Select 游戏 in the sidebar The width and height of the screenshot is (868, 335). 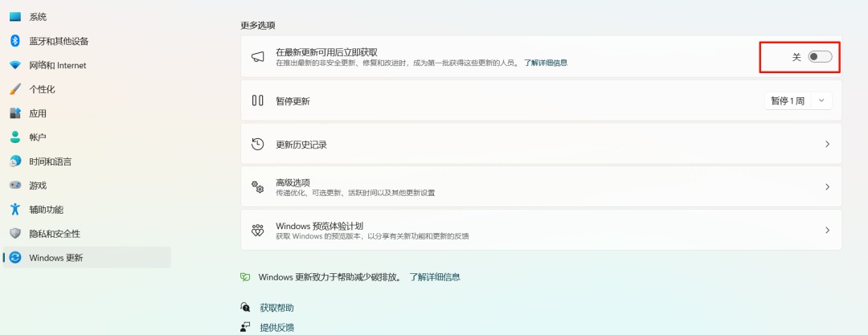(x=87, y=186)
